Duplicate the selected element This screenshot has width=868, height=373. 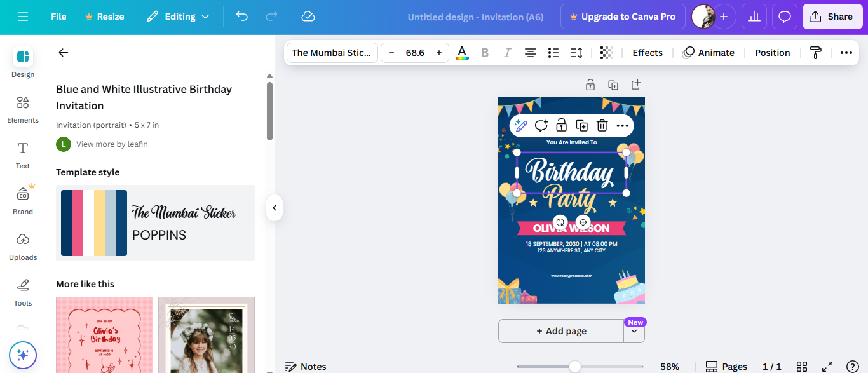coord(581,125)
